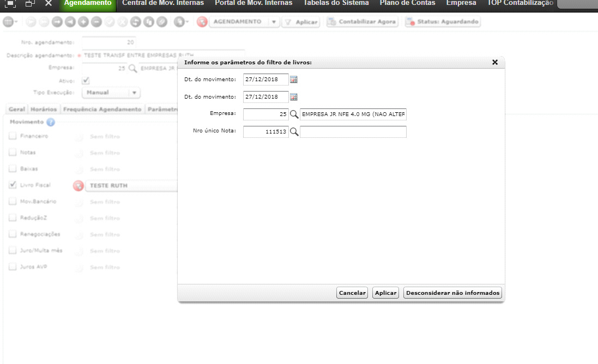
Task: Click the lookup icon next to Empresa 25 in form
Action: [132, 69]
